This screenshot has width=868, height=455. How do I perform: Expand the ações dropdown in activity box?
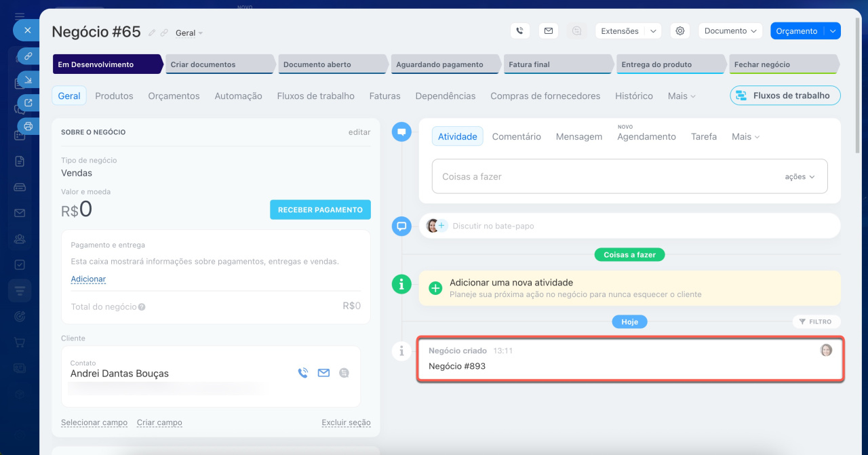[x=800, y=176]
